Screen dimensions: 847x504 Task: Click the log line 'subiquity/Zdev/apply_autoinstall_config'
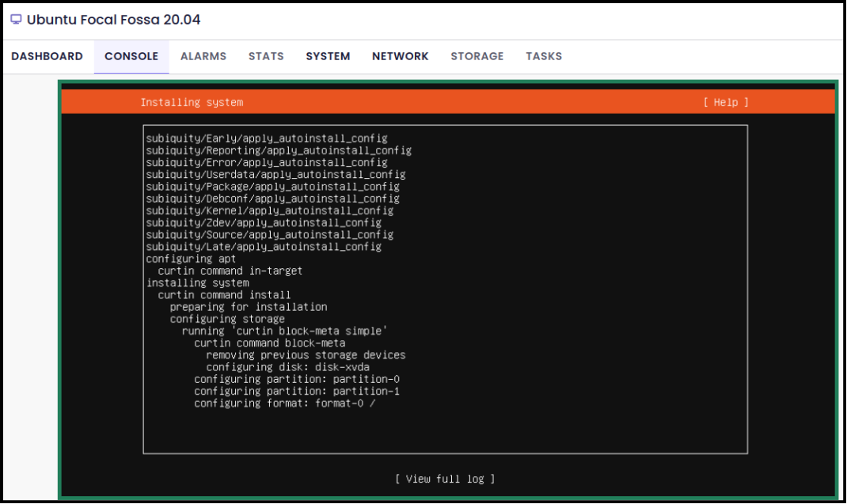point(264,222)
